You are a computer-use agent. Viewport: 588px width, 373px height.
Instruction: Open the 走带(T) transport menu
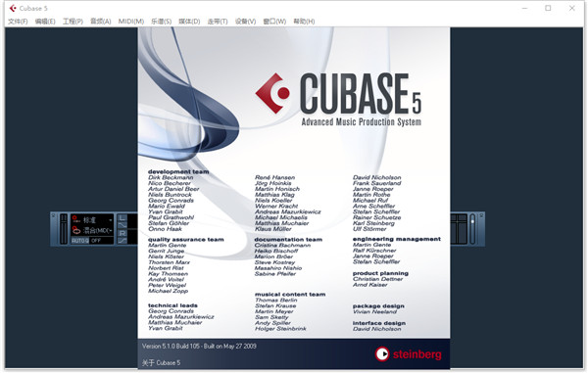tap(218, 22)
